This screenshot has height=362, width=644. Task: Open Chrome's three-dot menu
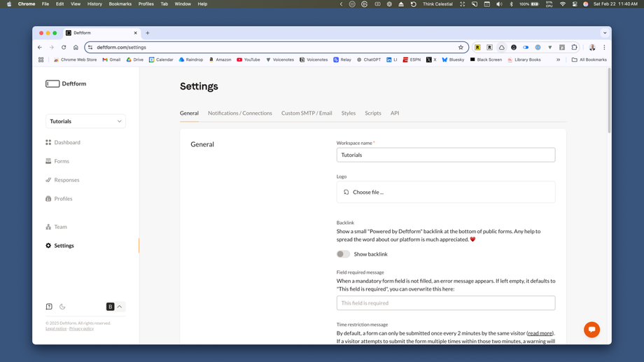[x=604, y=47]
